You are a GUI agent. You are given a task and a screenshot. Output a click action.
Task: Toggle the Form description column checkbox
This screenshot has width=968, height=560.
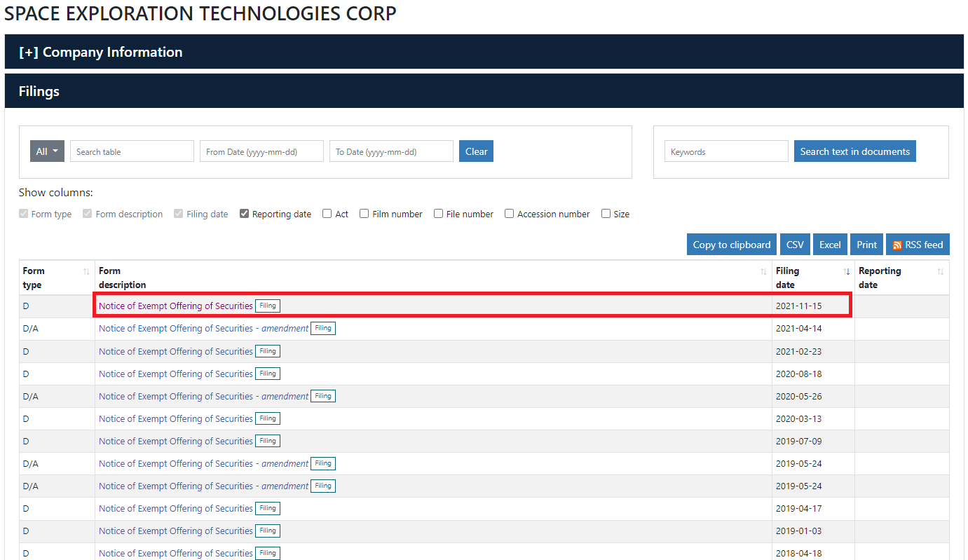pos(88,214)
